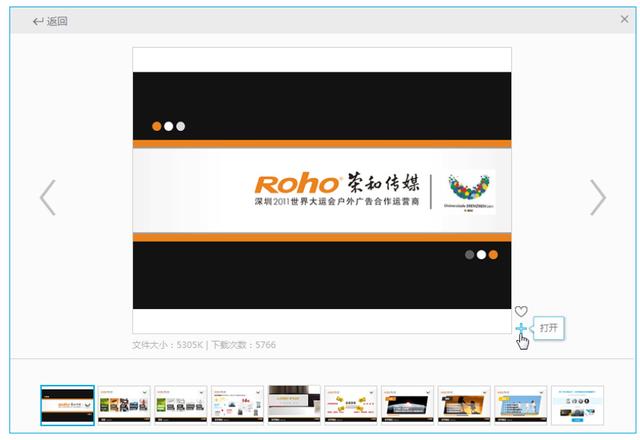The width and height of the screenshot is (640, 440).
Task: Select the ninth thumbnail with blue image
Action: (x=521, y=405)
